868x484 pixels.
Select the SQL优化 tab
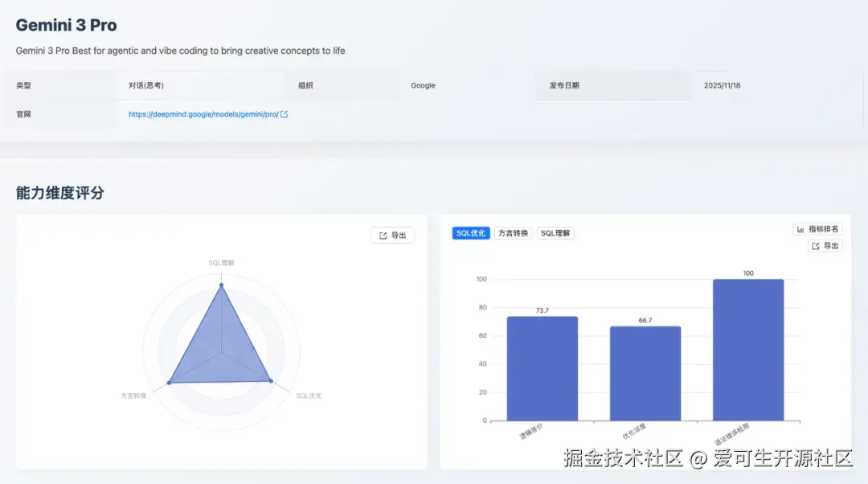(x=470, y=233)
